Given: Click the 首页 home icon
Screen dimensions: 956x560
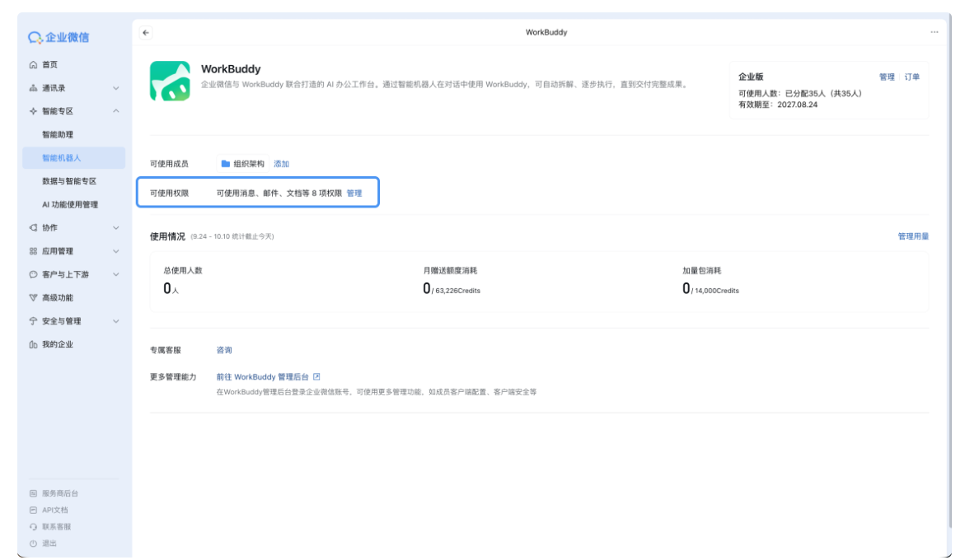Looking at the screenshot, I should [34, 64].
